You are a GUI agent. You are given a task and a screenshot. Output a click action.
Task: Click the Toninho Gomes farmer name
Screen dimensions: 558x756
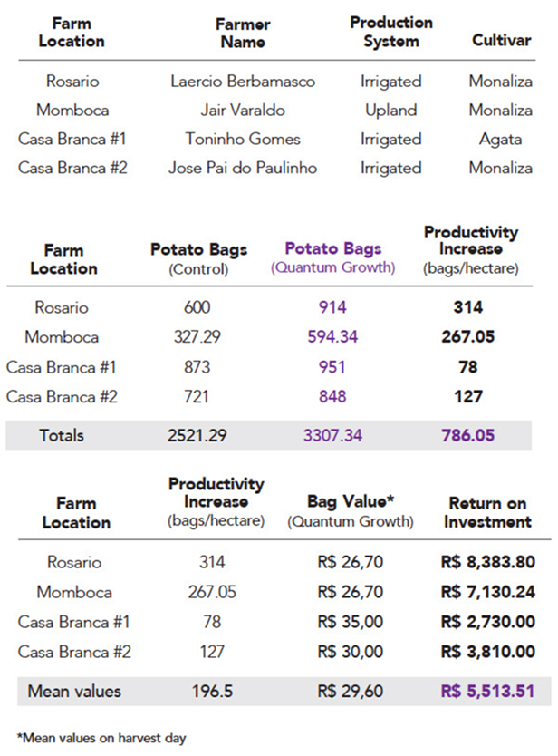click(x=243, y=140)
